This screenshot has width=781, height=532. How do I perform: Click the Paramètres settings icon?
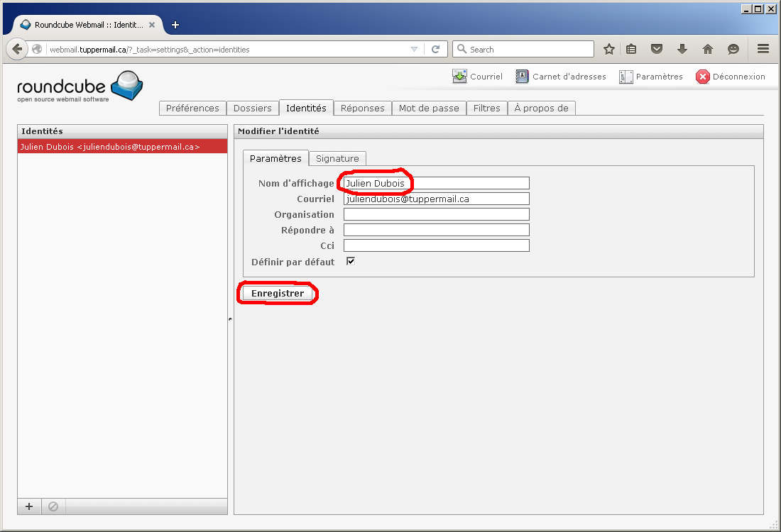(x=626, y=77)
